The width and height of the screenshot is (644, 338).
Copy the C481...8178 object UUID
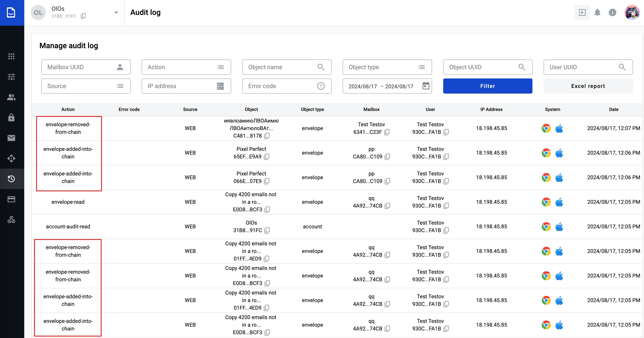click(x=267, y=136)
